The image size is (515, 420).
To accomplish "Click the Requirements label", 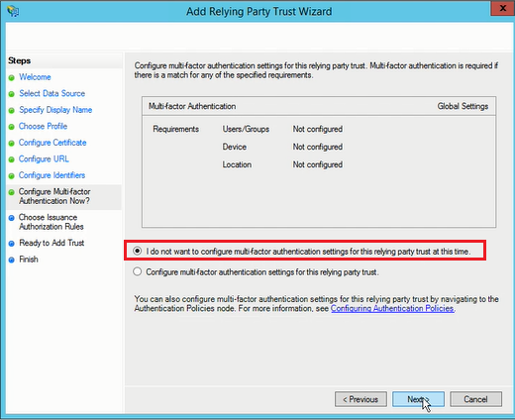I will pos(176,129).
